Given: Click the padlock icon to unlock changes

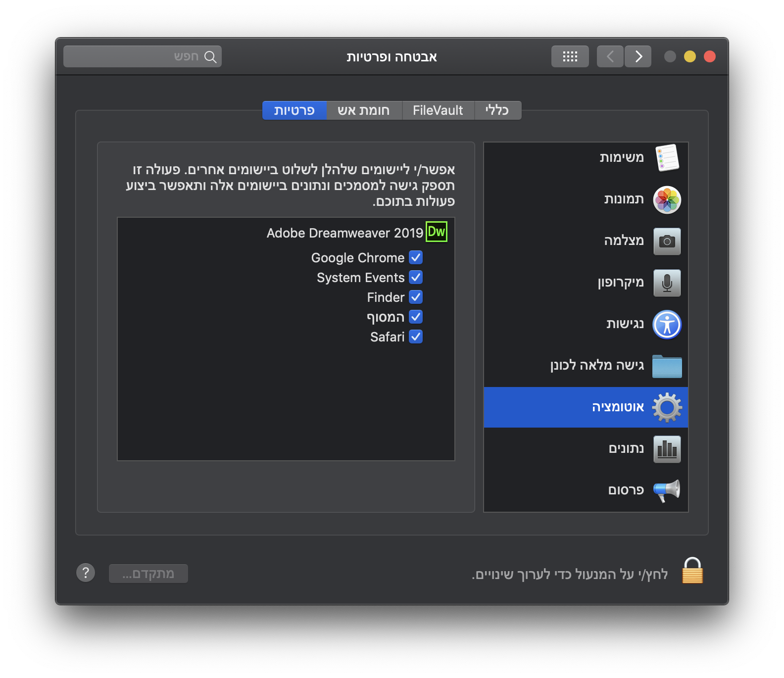Looking at the screenshot, I should tap(692, 571).
